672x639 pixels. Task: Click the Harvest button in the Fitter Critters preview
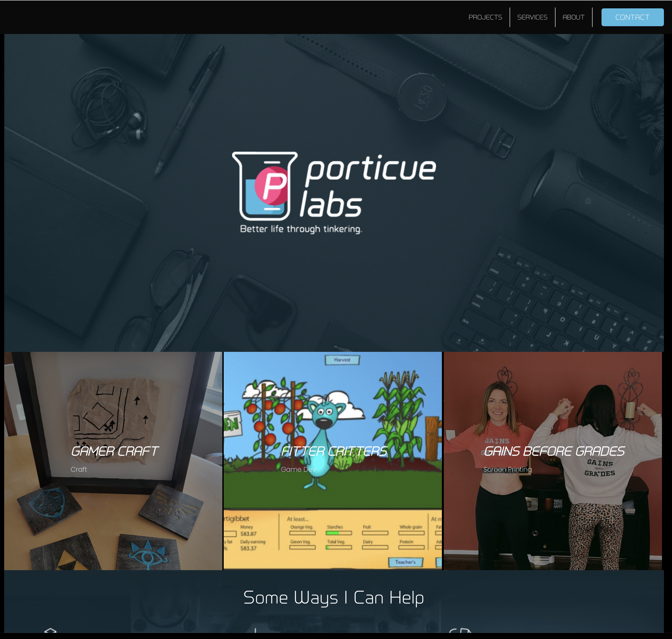tap(342, 360)
